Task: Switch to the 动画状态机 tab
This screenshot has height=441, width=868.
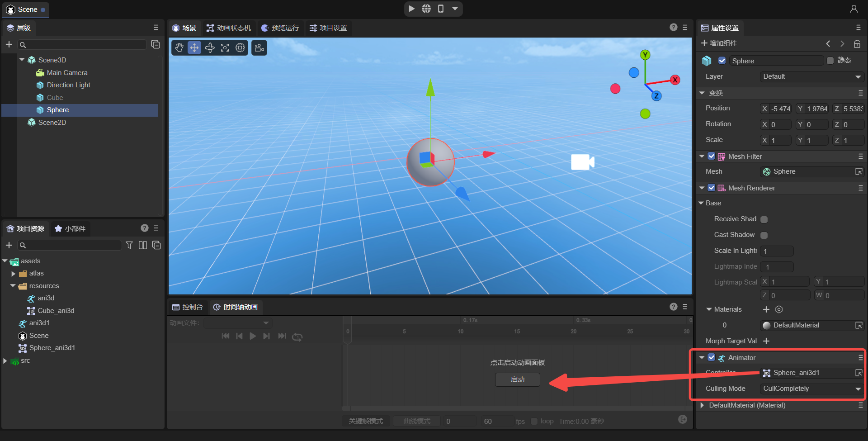Action: pyautogui.click(x=229, y=28)
